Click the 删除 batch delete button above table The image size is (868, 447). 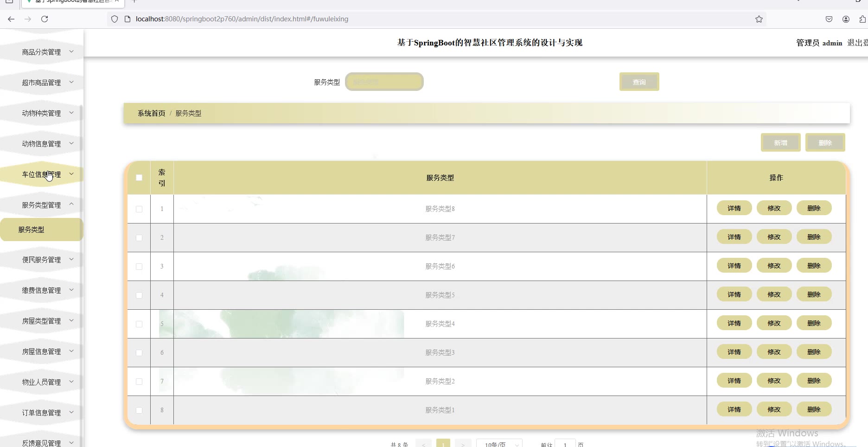(x=825, y=143)
